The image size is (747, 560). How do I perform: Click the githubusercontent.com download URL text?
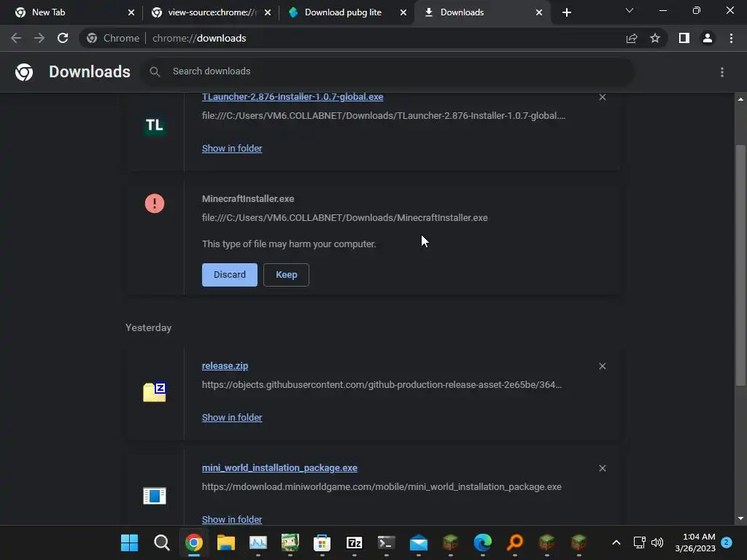[382, 385]
